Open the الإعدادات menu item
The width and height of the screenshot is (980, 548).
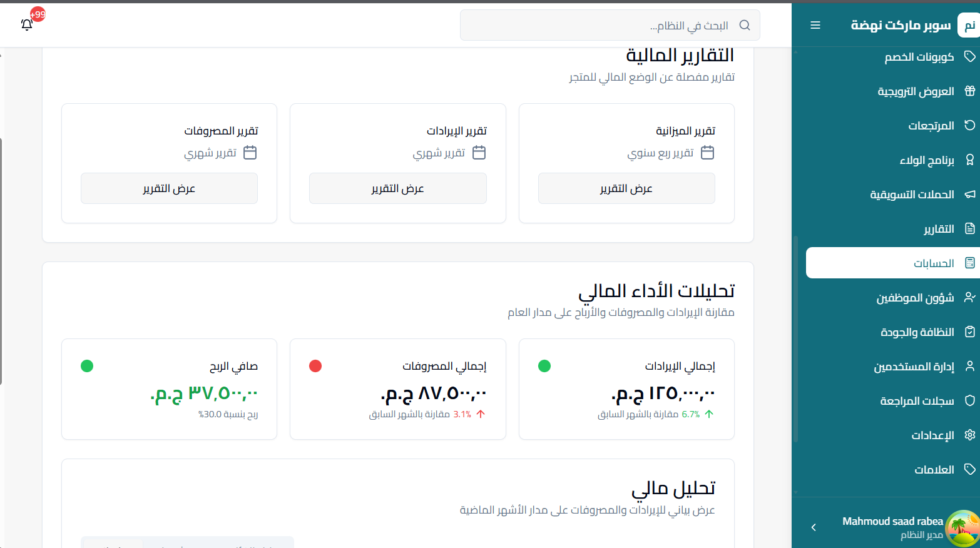(892, 435)
